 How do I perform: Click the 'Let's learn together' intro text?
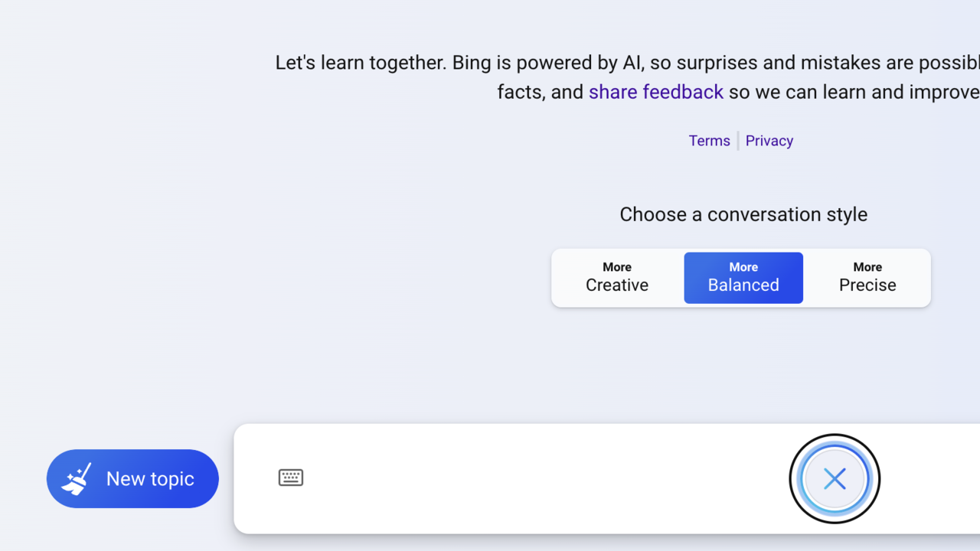tap(360, 63)
